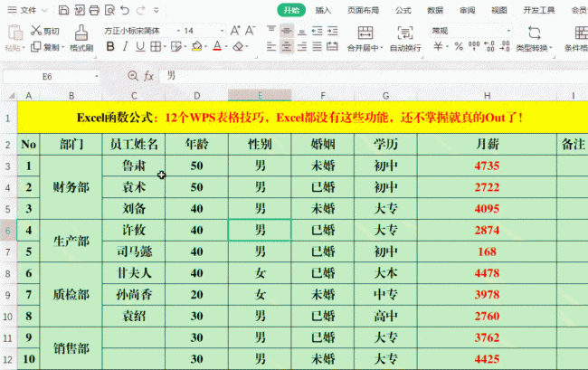Click the Redo arrow icon

coord(140,10)
